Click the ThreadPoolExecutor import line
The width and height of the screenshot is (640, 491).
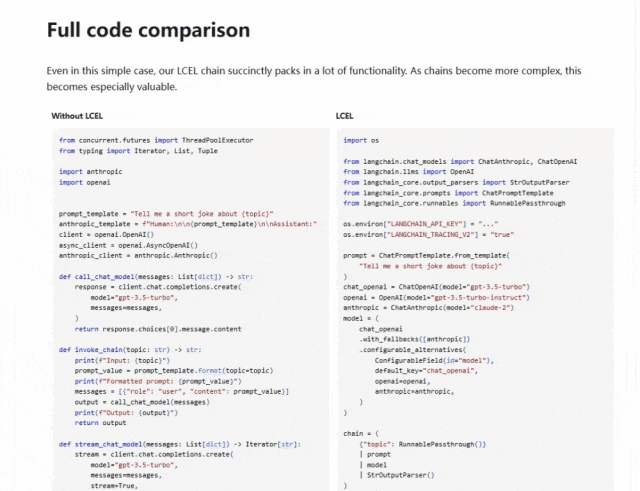(156, 140)
